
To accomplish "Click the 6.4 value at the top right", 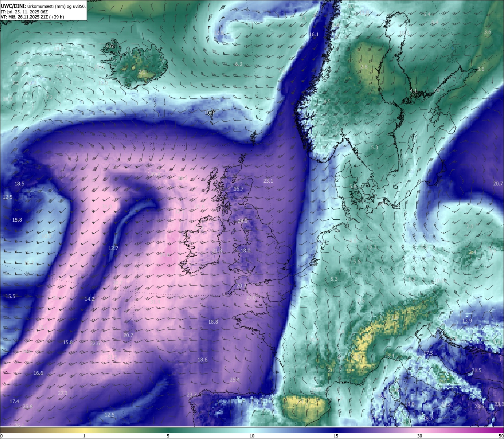I will (427, 14).
